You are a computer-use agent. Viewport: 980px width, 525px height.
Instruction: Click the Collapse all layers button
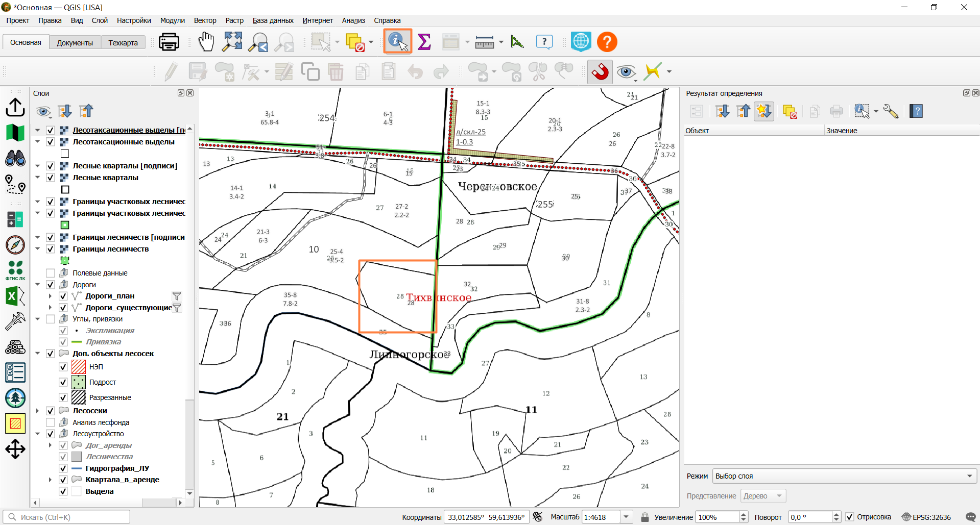tap(86, 111)
